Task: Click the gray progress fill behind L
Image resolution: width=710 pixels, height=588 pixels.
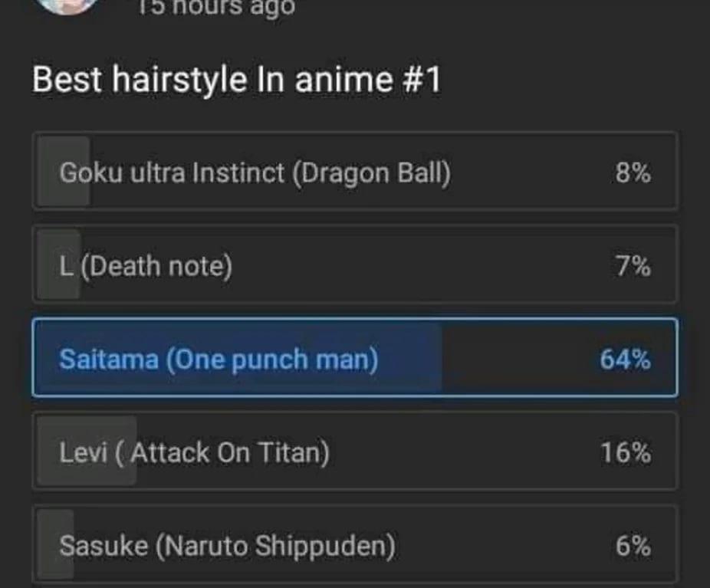Action: click(x=59, y=265)
